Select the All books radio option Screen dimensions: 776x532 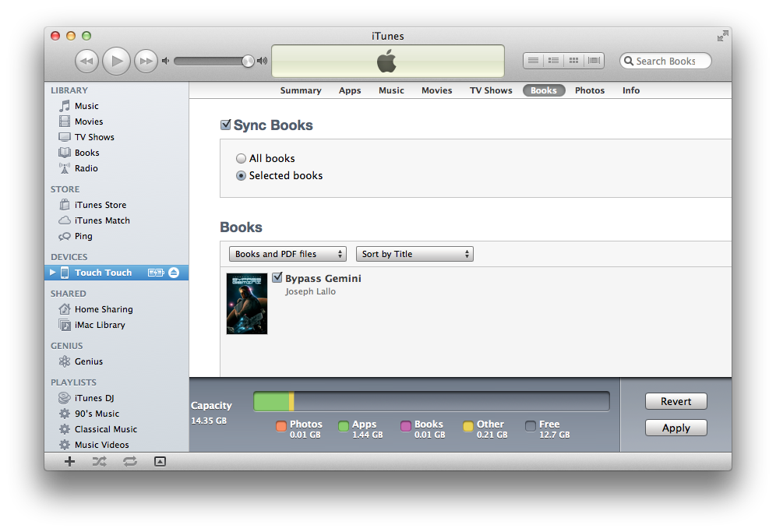coord(241,158)
